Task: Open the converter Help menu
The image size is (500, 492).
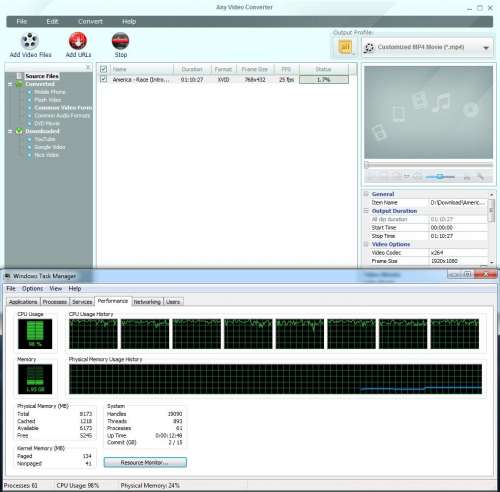Action: [x=129, y=21]
